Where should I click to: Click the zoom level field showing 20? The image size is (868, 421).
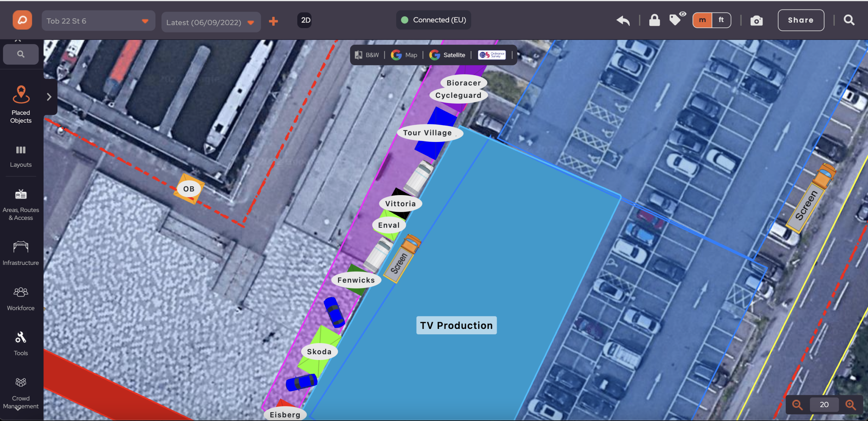pyautogui.click(x=824, y=404)
